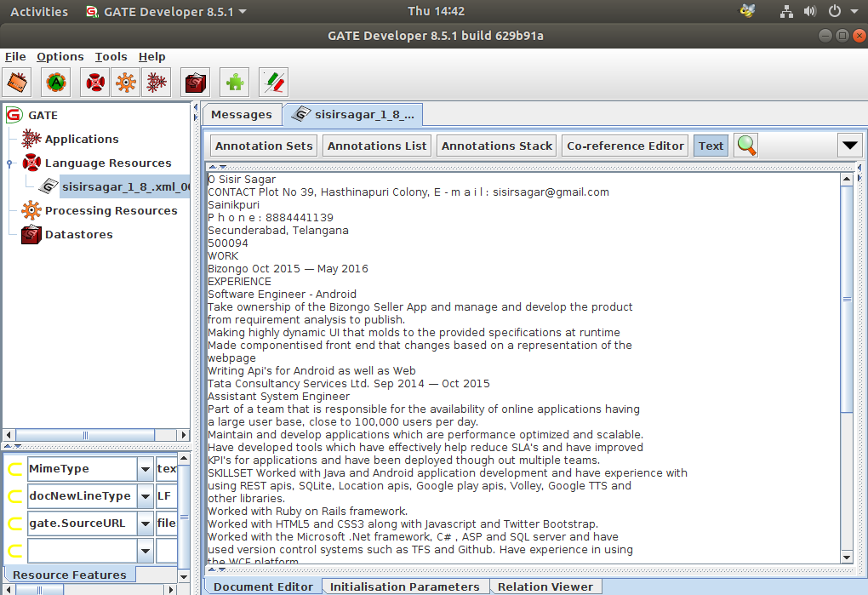Click the New Application toolbar icon
The width and height of the screenshot is (868, 595).
pos(156,83)
